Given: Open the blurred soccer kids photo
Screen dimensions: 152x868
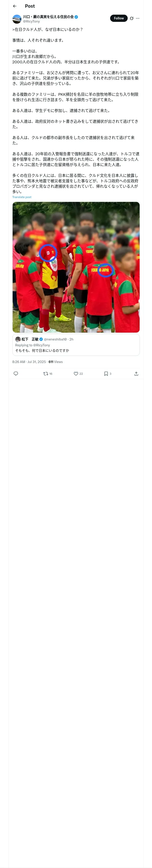Looking at the screenshot, I should click(76, 267).
